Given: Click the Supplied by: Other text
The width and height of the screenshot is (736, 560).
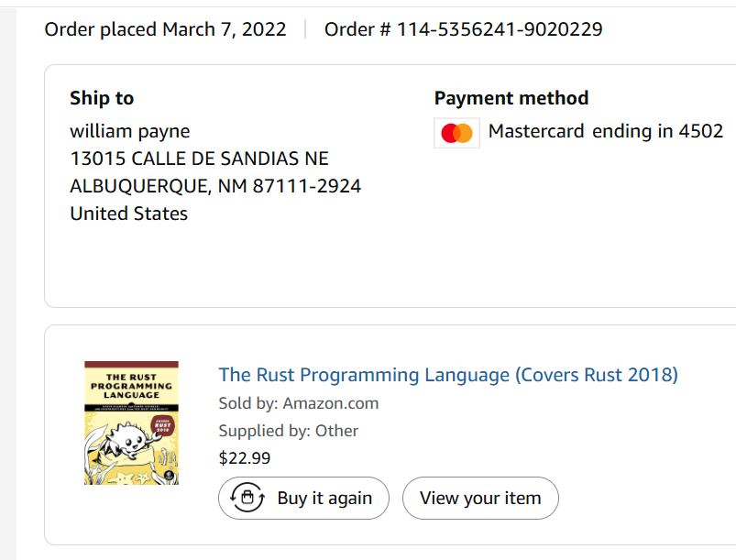Looking at the screenshot, I should 288,431.
